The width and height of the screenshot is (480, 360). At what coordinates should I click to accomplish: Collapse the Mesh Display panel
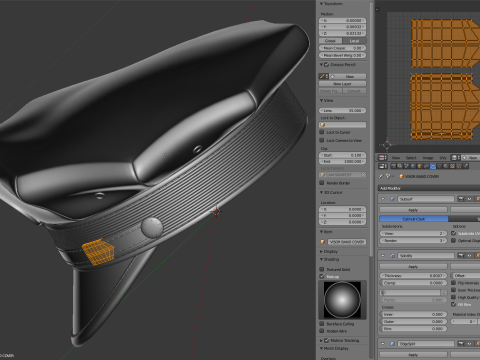point(322,348)
